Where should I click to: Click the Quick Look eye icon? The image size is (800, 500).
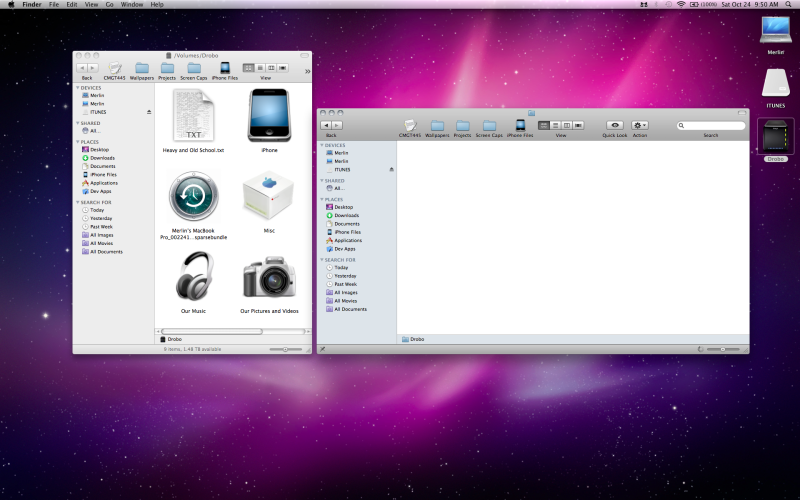click(615, 125)
